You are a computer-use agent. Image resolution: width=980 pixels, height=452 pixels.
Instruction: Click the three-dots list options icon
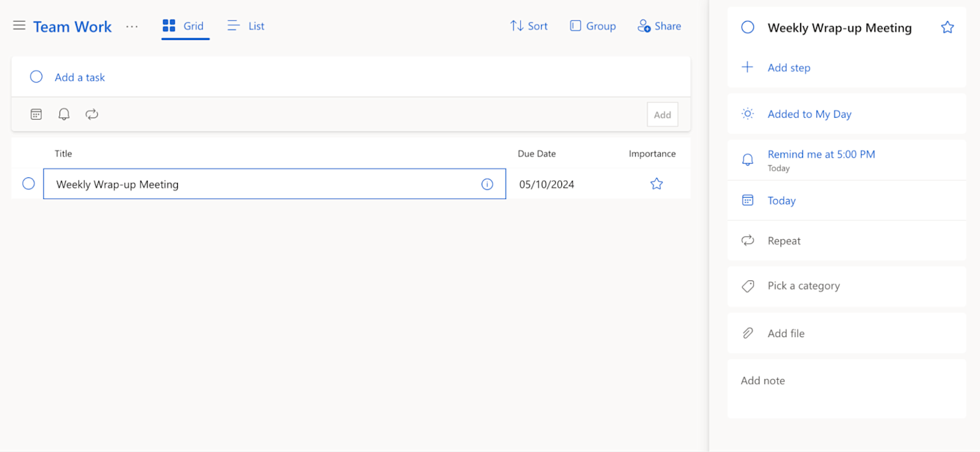point(132,27)
